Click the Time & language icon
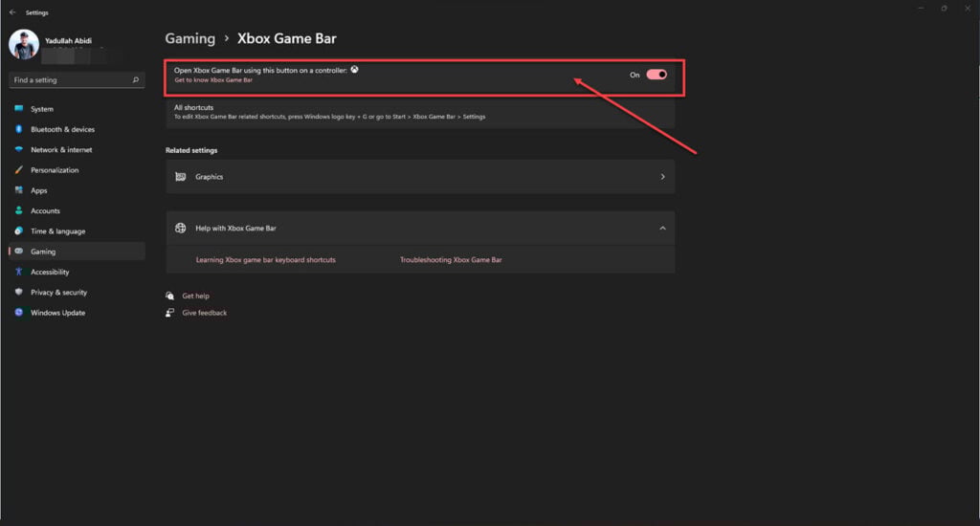 coord(19,231)
